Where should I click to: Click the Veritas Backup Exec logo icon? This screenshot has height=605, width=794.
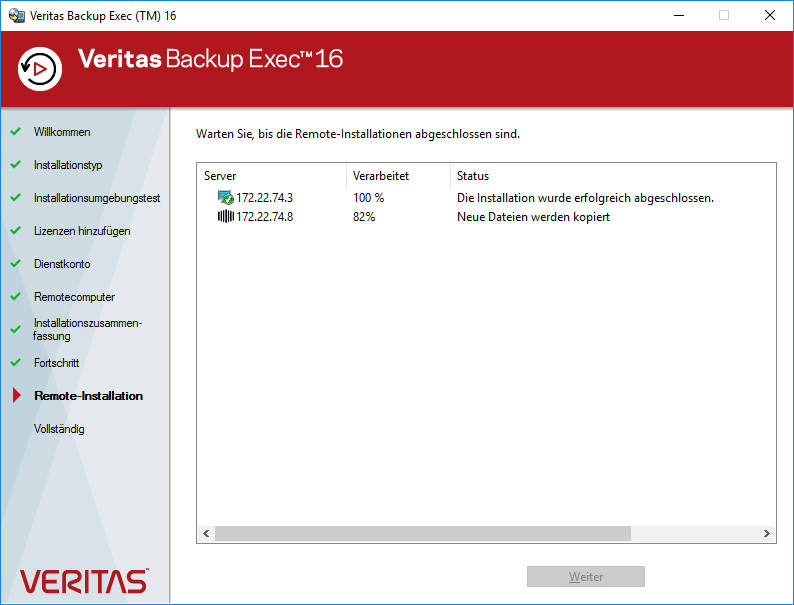tap(40, 69)
